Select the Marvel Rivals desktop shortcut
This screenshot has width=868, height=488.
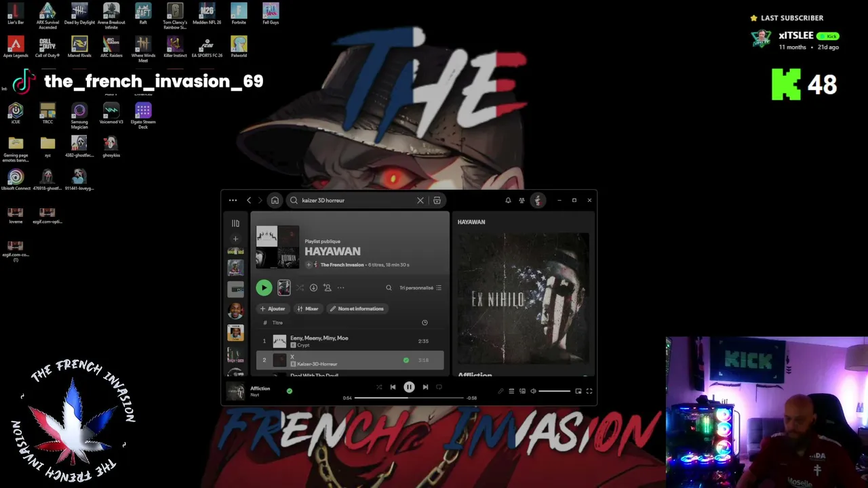pyautogui.click(x=79, y=47)
